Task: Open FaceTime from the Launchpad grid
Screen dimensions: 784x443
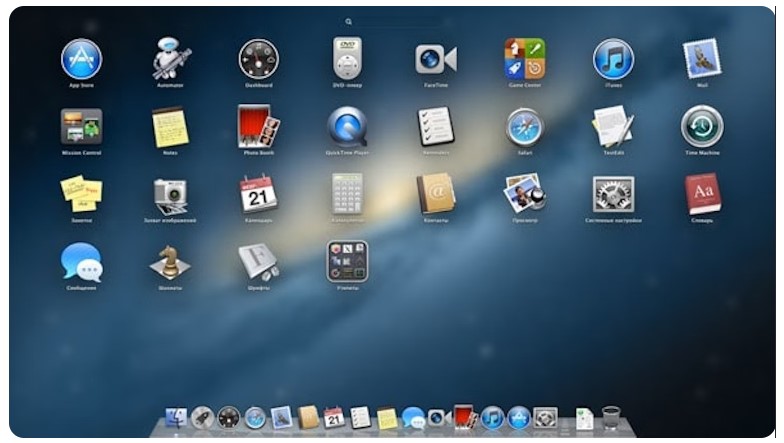Action: tap(436, 59)
